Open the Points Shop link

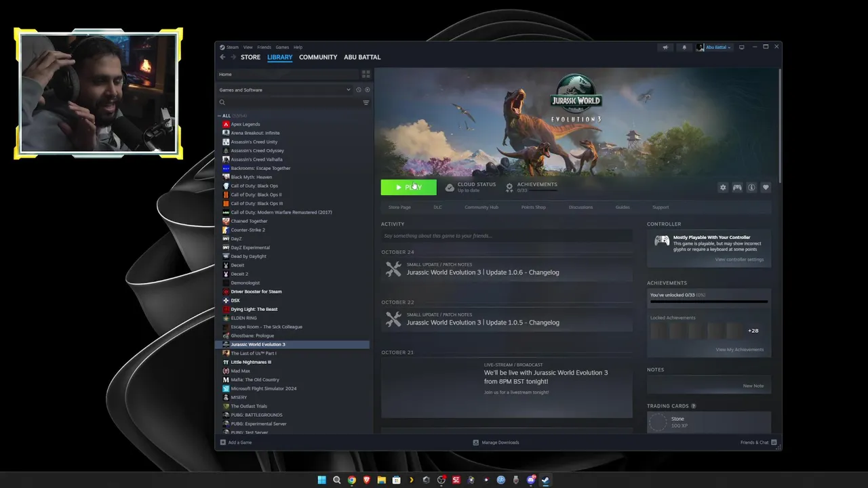point(533,207)
